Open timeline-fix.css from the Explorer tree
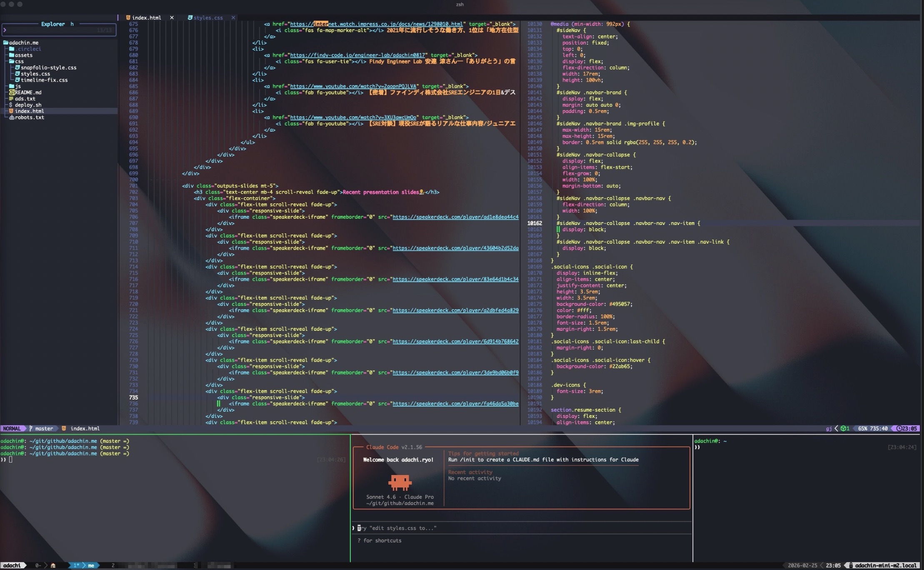This screenshot has width=924, height=570. (44, 80)
